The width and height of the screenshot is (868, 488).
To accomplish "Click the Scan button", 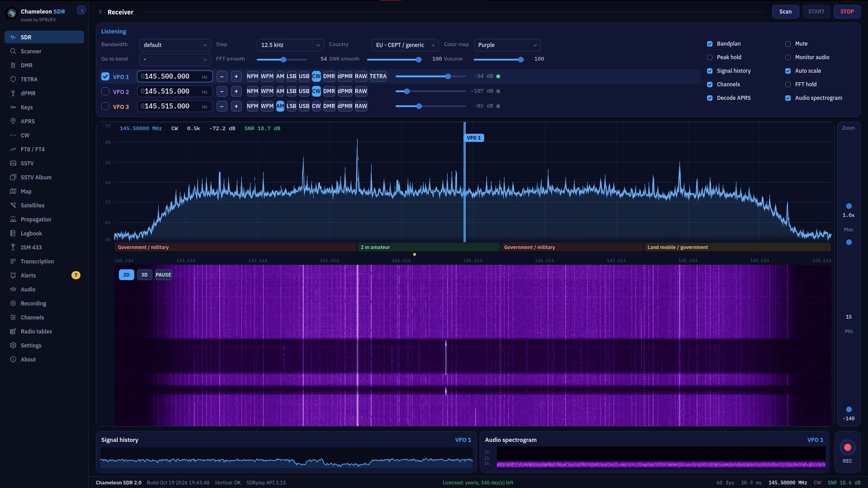I will click(785, 12).
